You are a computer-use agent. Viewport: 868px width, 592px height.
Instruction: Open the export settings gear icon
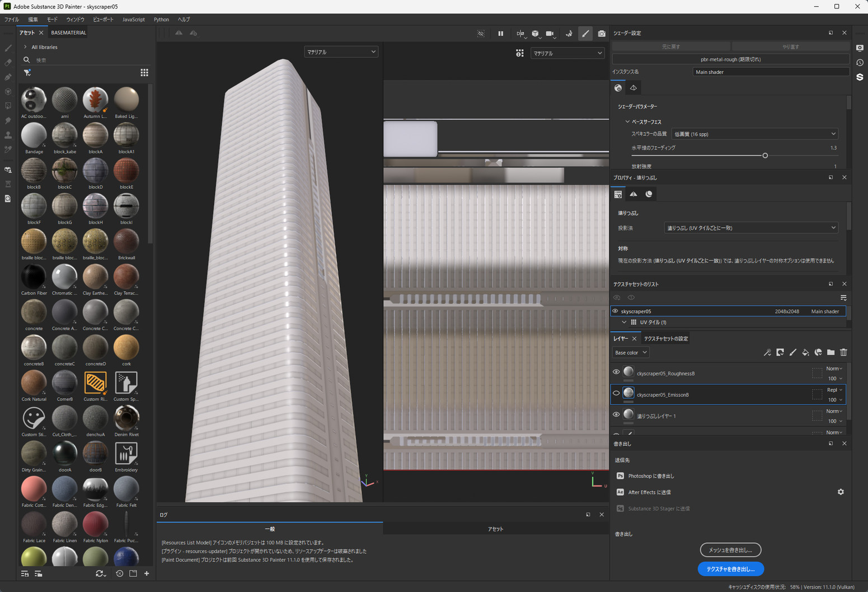[840, 492]
